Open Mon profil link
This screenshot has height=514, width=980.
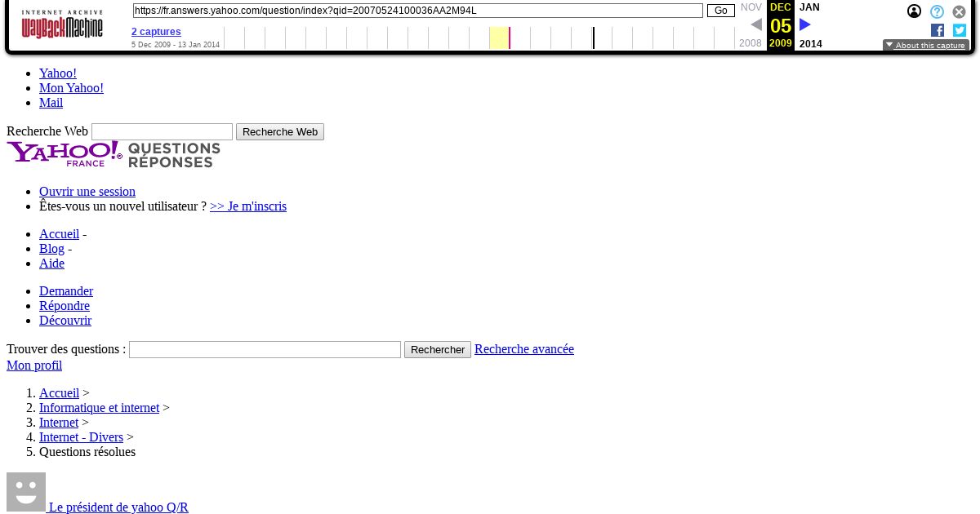pos(34,366)
